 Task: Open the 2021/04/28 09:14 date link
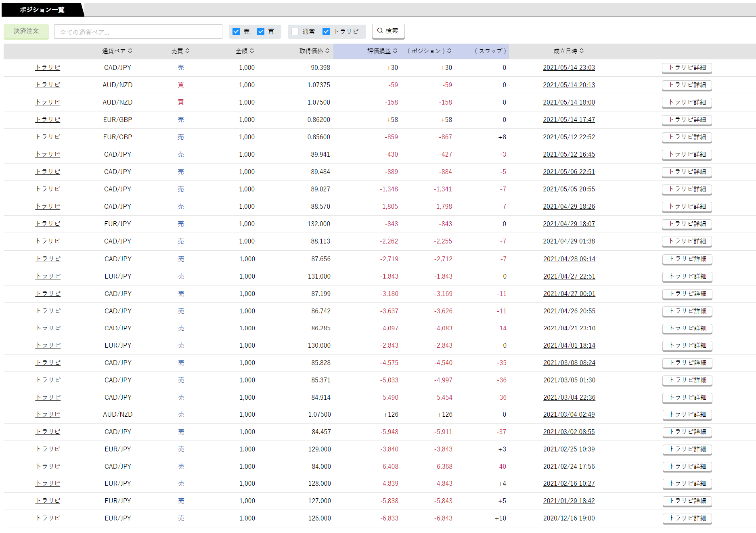coord(569,259)
